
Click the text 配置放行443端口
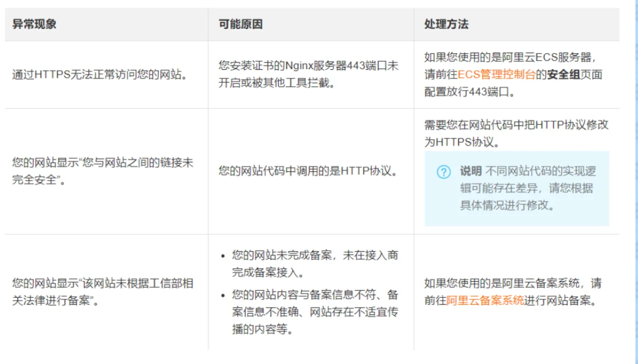[x=469, y=92]
